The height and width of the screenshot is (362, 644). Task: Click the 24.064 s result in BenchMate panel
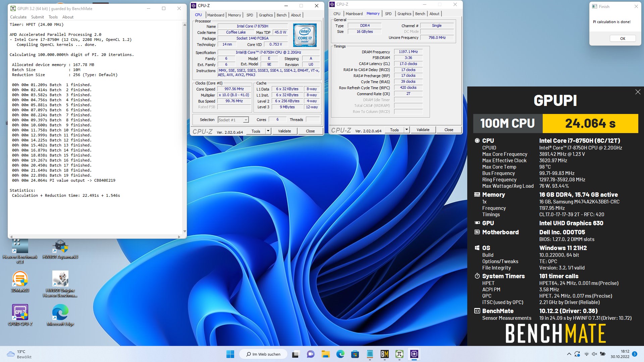tap(590, 123)
